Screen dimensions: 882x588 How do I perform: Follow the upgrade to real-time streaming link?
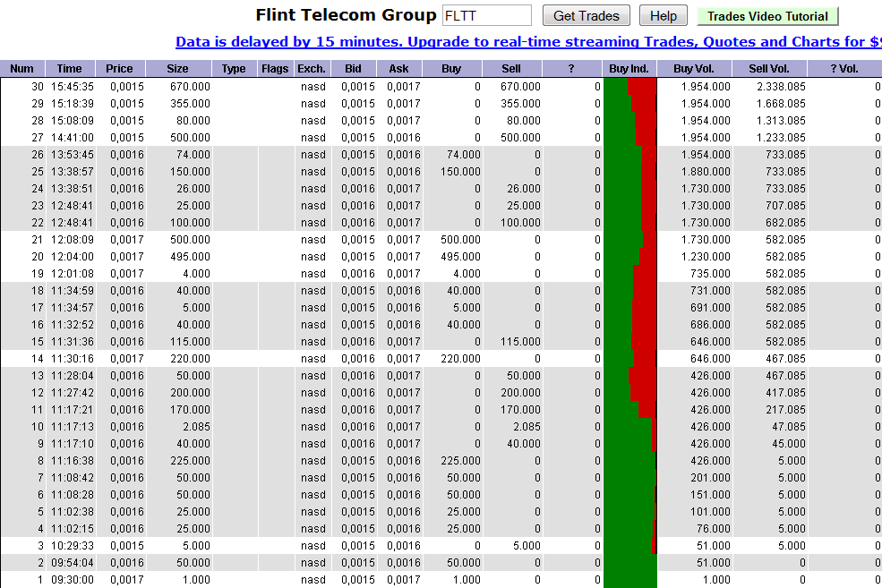pyautogui.click(x=528, y=41)
